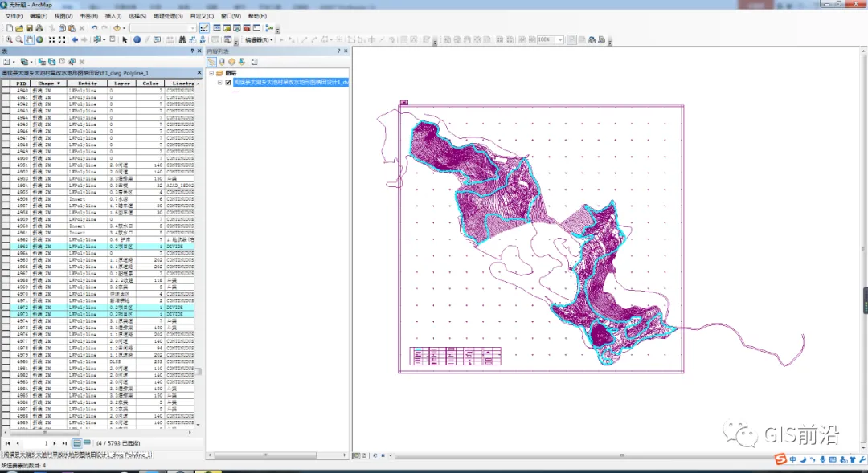Click the table record number field
The image size is (868, 473).
coord(36,443)
